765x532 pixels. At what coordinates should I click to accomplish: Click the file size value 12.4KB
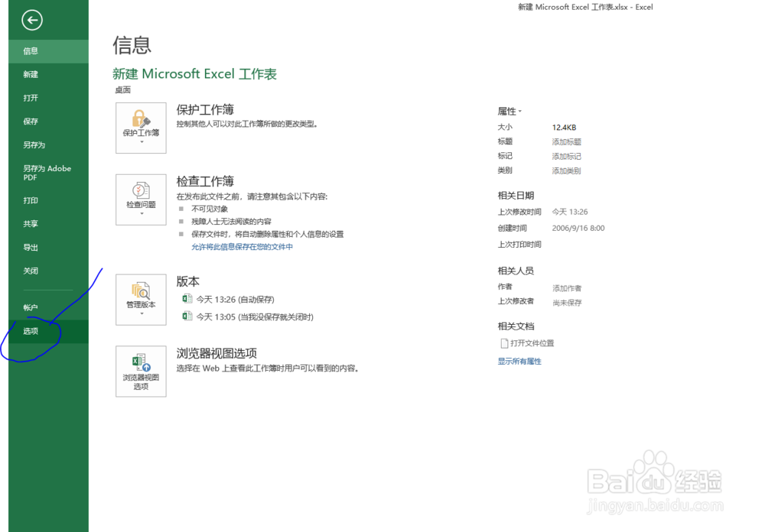pyautogui.click(x=564, y=128)
